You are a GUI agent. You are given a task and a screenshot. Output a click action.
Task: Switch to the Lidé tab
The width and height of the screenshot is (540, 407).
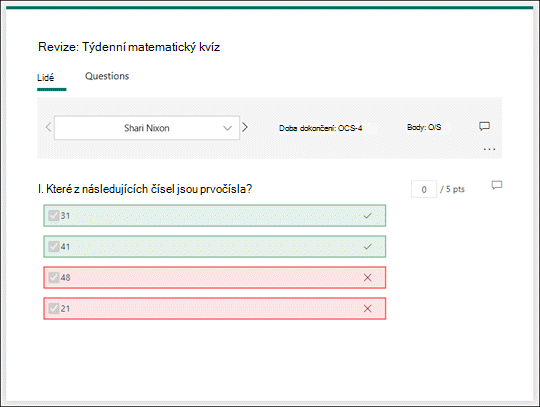(45, 77)
